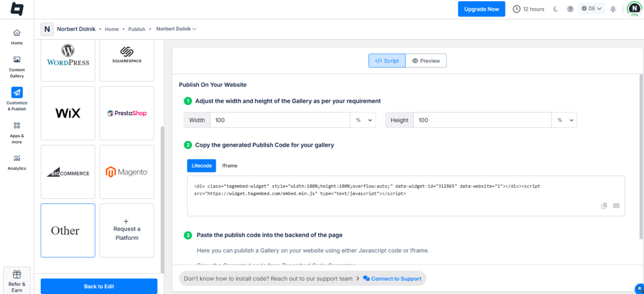Open notifications bell icon
The width and height of the screenshot is (644, 294).
click(613, 9)
